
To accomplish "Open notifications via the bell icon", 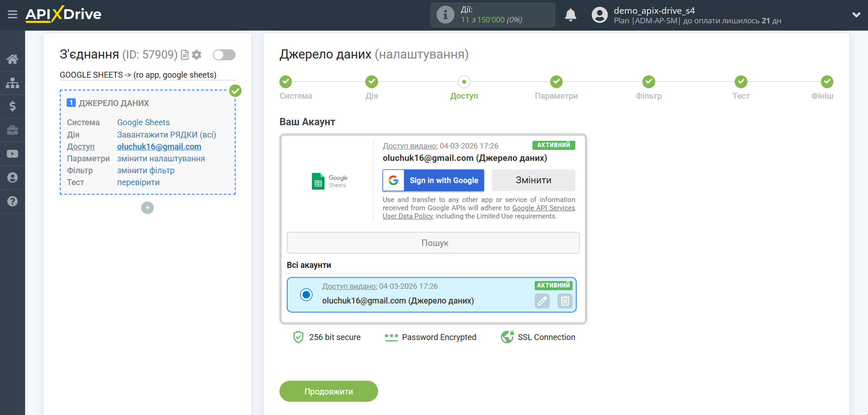I will [570, 15].
